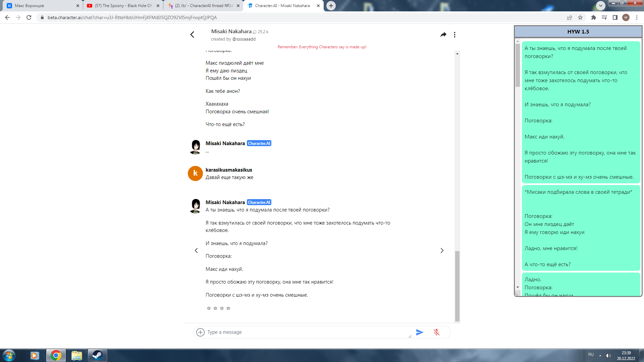Click the chat vertical scrollbar thumb
The width and height of the screenshot is (644, 362).
[x=457, y=286]
